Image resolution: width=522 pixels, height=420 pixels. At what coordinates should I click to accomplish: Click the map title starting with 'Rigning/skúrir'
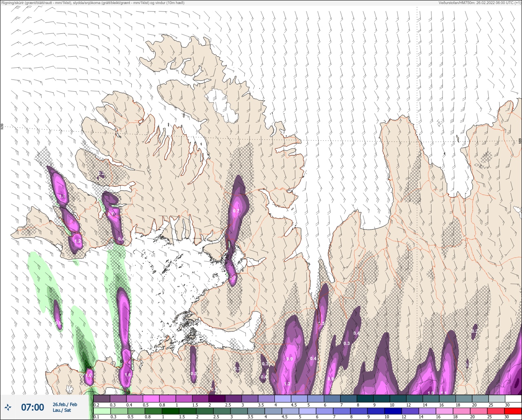(93, 3)
